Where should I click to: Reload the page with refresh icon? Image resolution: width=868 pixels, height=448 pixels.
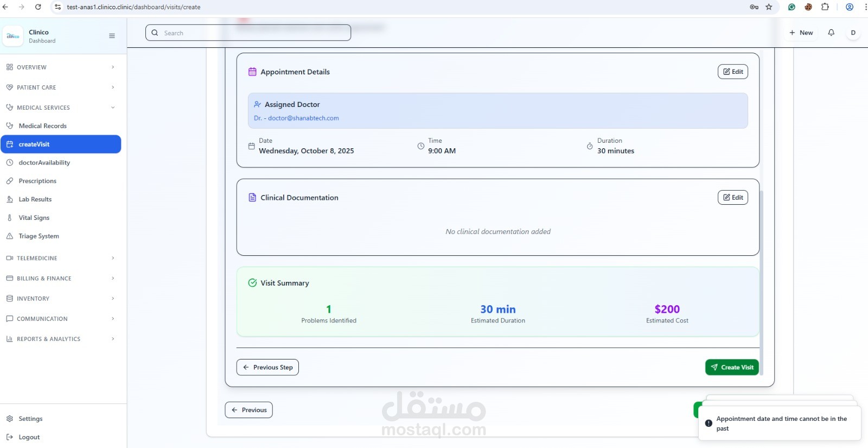(x=38, y=7)
